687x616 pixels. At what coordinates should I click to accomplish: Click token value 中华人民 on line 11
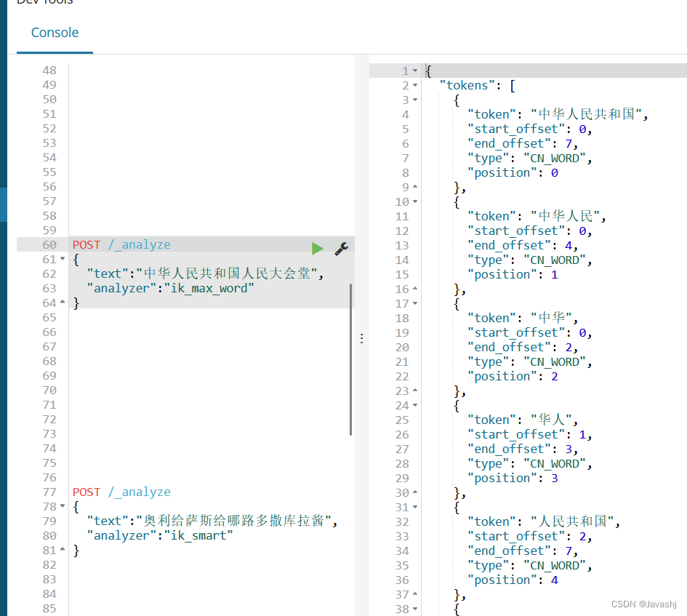(565, 216)
